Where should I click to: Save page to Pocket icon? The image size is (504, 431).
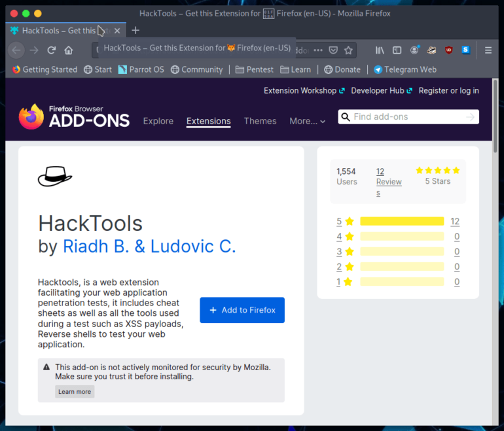333,50
